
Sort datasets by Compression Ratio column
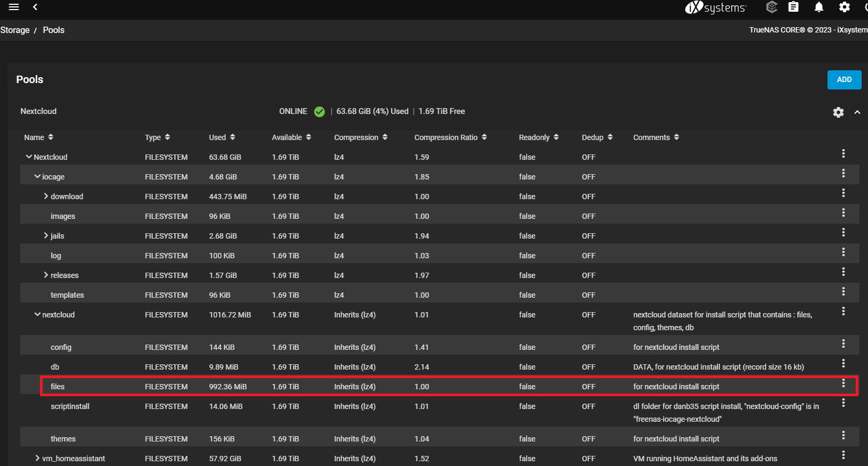click(451, 137)
